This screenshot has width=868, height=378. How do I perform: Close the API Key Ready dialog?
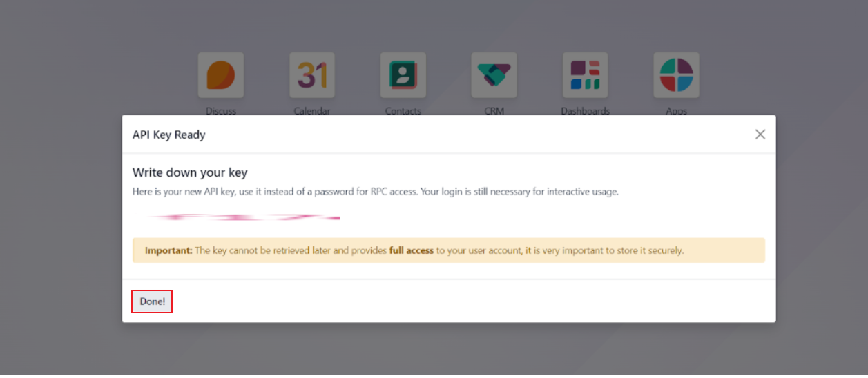[760, 135]
